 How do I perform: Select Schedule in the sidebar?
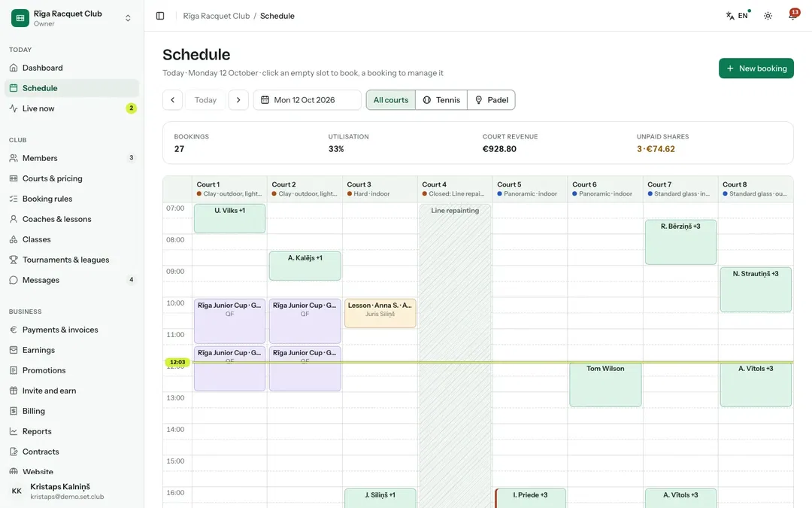pyautogui.click(x=72, y=88)
